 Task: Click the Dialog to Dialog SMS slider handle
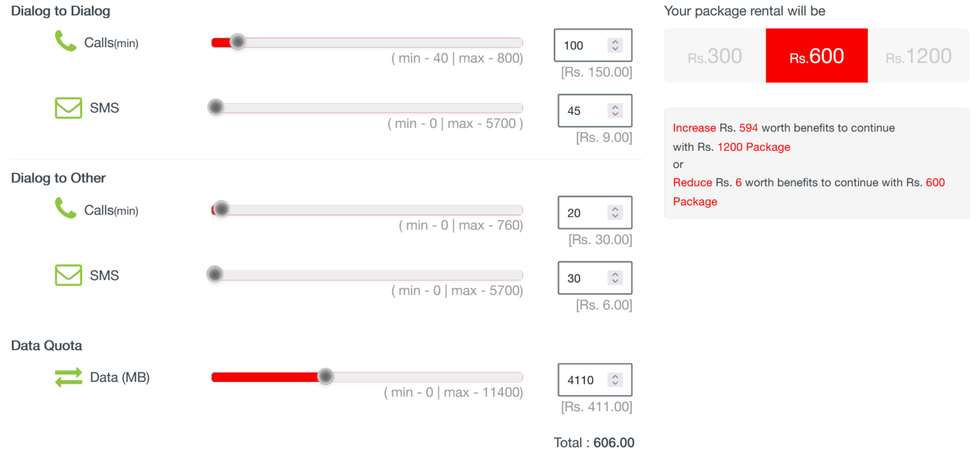pyautogui.click(x=215, y=106)
